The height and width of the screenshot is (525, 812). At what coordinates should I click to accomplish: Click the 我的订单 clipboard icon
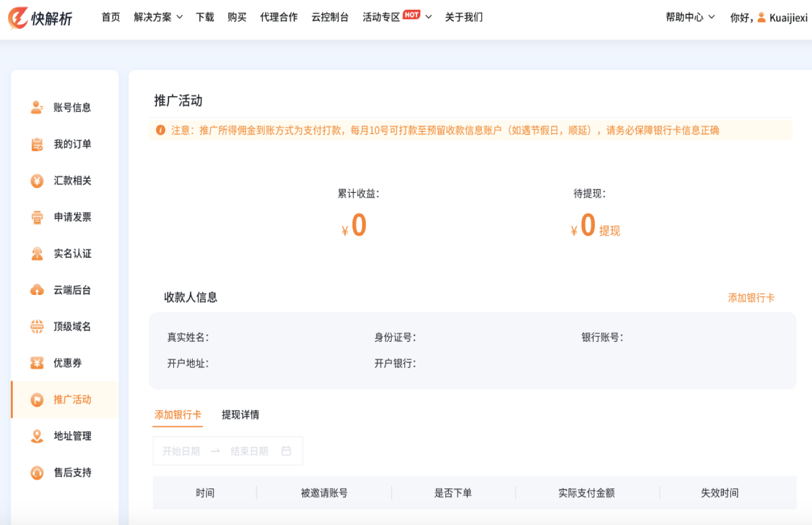(37, 144)
